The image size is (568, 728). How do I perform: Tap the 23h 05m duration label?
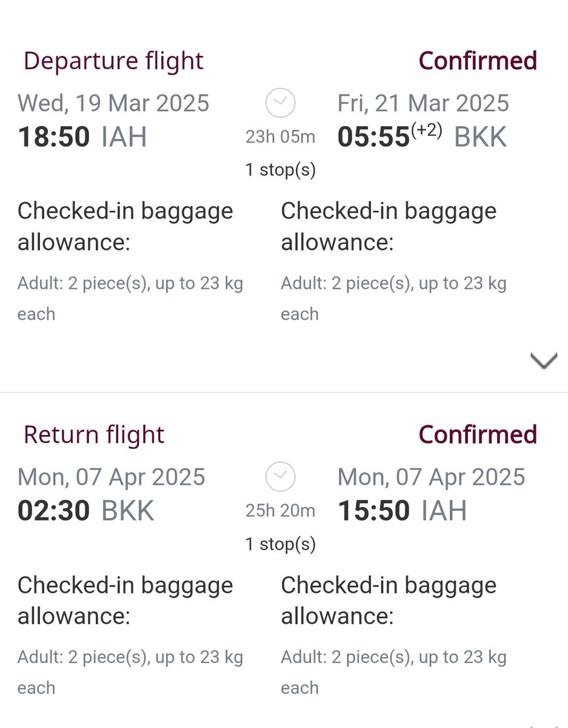click(280, 137)
